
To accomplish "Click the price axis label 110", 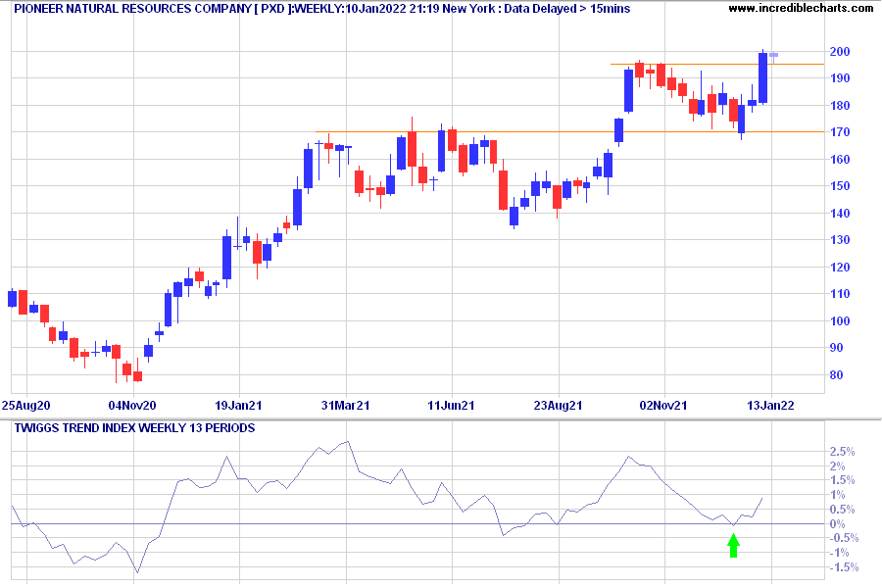I will pos(840,294).
